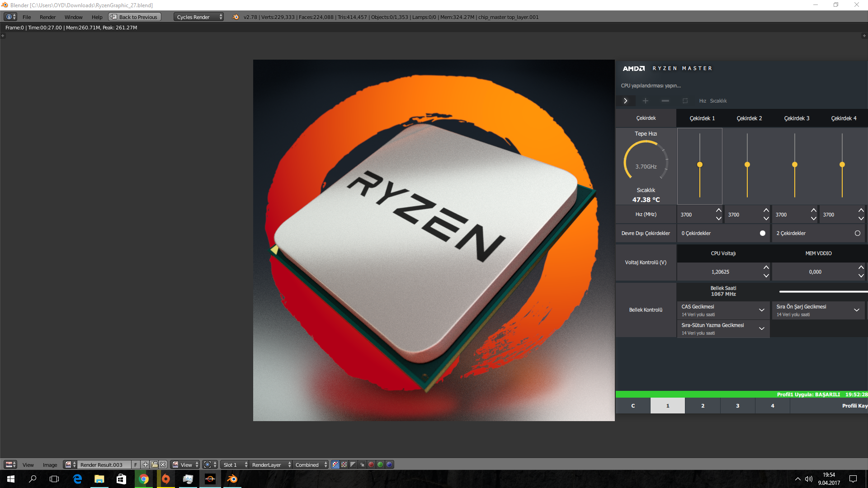Open Task View on taskbar
868x488 pixels.
(x=54, y=479)
